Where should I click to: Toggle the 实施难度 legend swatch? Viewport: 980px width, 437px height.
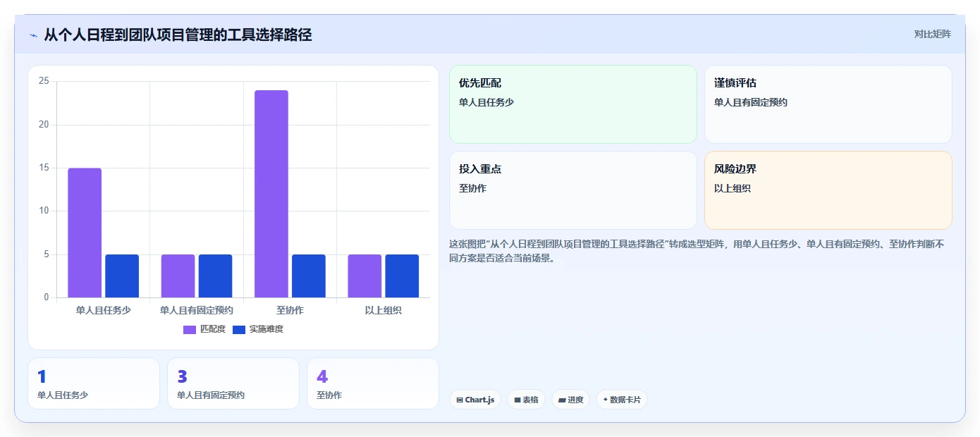pos(239,330)
